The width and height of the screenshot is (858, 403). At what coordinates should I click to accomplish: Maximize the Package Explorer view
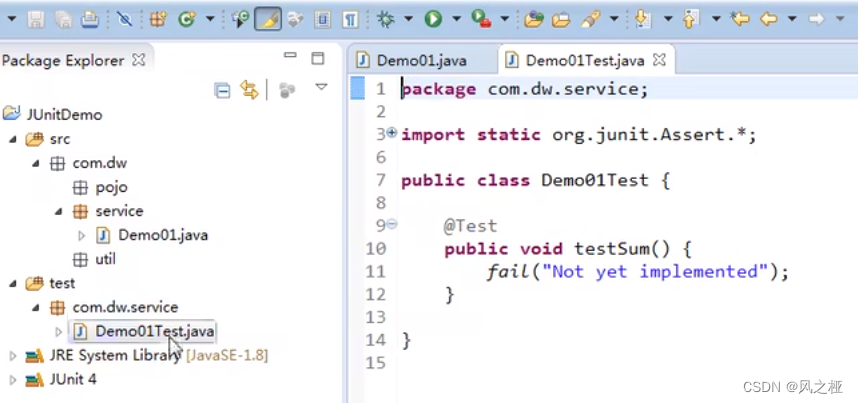(317, 59)
